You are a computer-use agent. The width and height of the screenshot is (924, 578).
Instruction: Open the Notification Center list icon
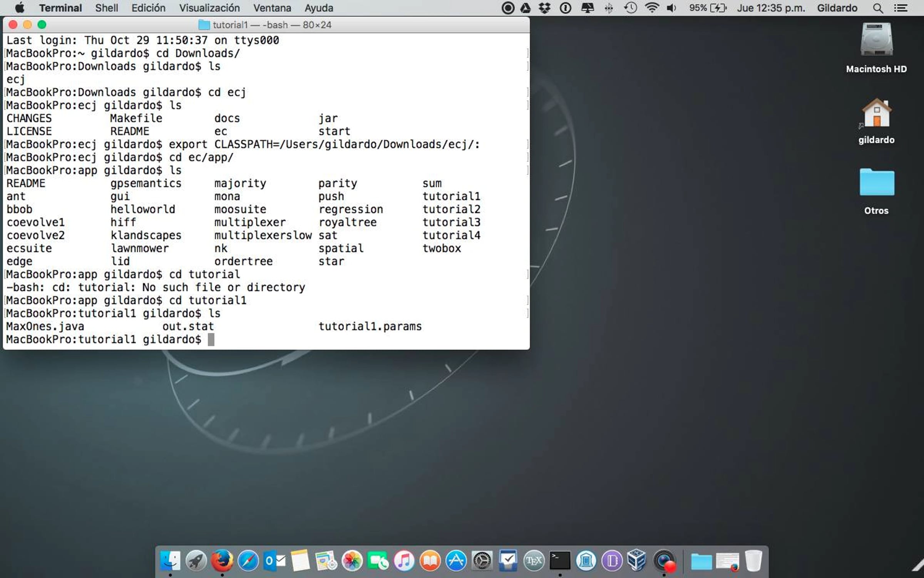901,8
